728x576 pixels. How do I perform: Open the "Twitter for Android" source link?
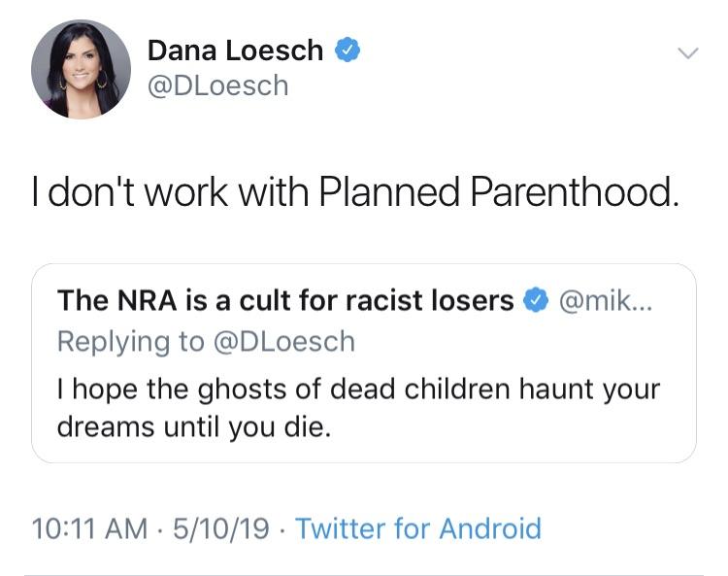(x=417, y=528)
